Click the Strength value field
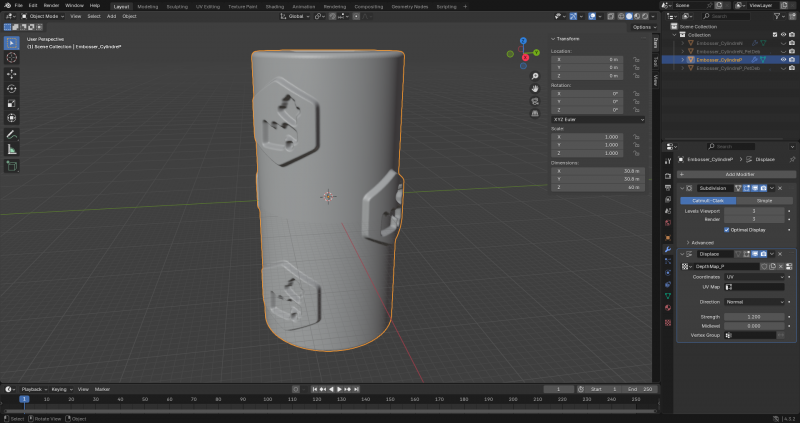The image size is (800, 423). [x=756, y=317]
